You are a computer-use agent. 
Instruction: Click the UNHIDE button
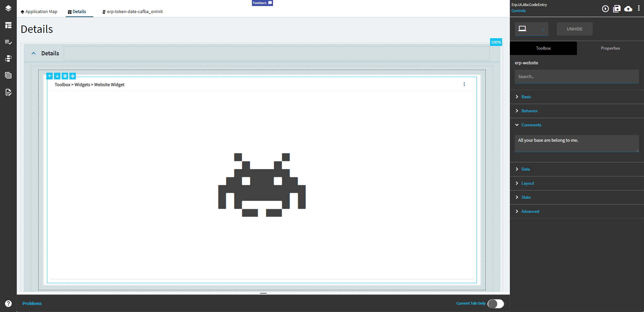575,29
